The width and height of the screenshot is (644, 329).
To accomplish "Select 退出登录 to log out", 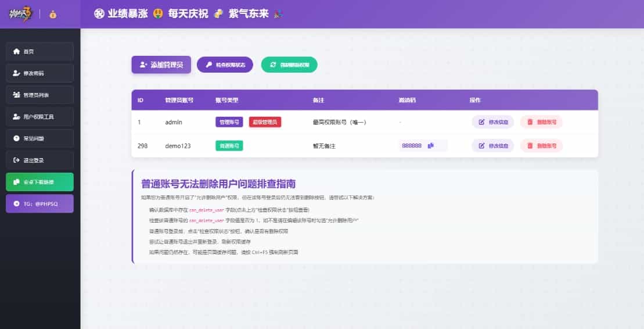I will pyautogui.click(x=39, y=160).
